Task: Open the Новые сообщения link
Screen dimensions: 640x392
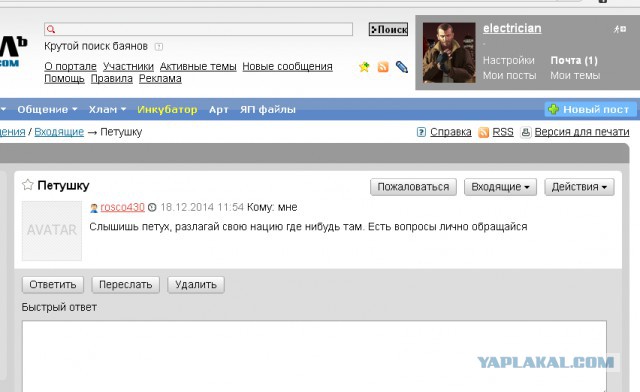Action: tap(287, 66)
